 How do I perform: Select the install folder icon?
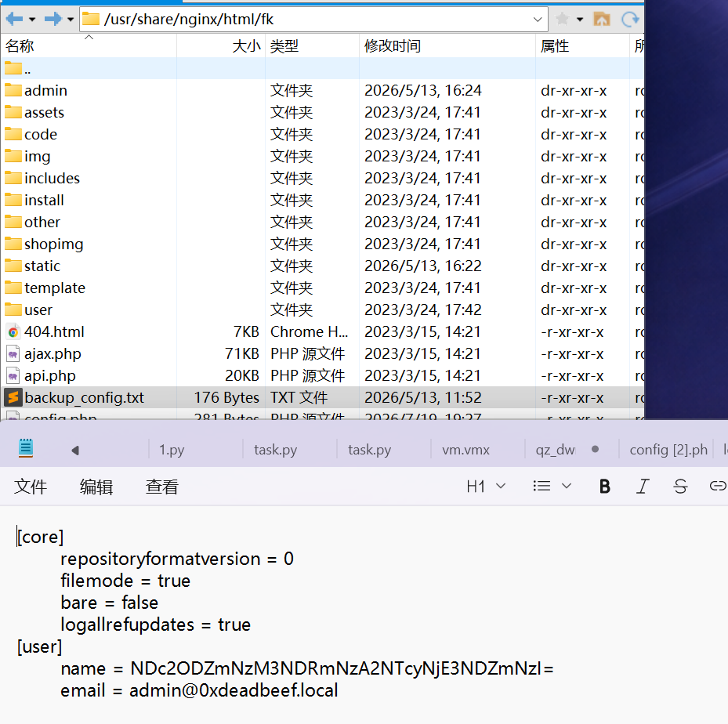coord(13,200)
